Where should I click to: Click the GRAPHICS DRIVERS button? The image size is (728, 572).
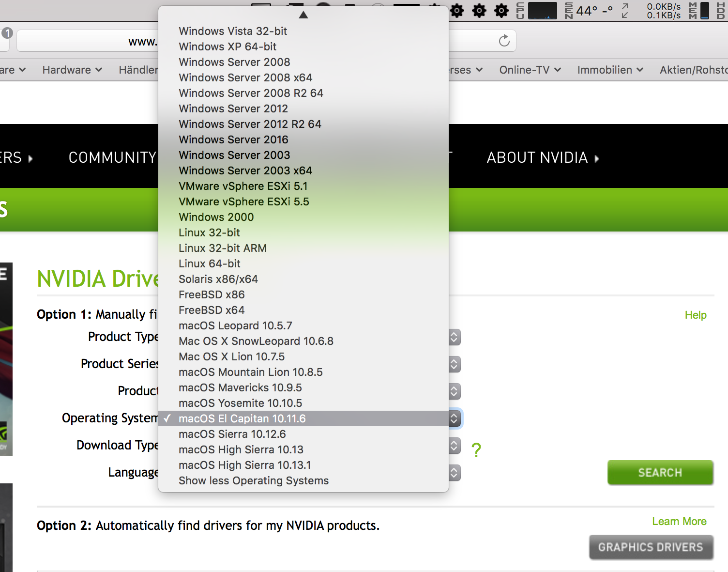click(x=651, y=547)
